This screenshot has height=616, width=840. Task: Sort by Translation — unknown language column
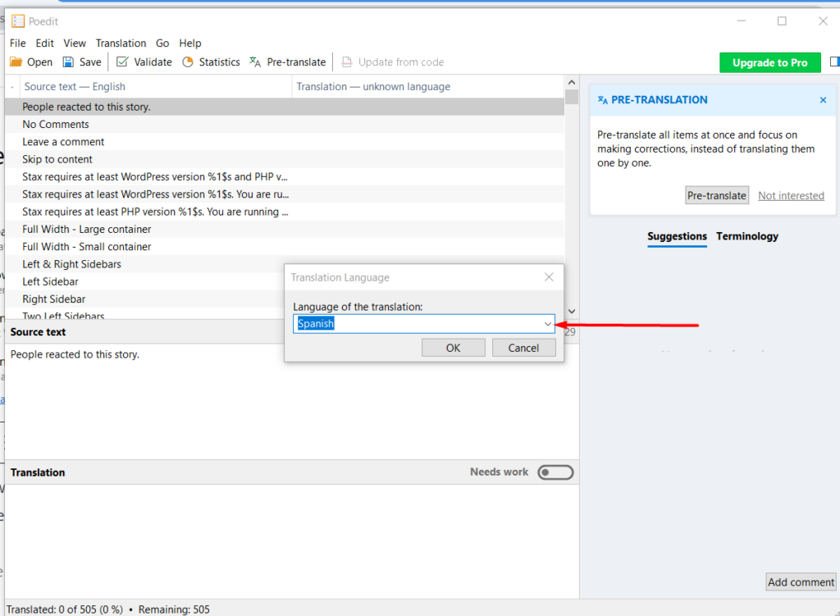[x=427, y=87]
